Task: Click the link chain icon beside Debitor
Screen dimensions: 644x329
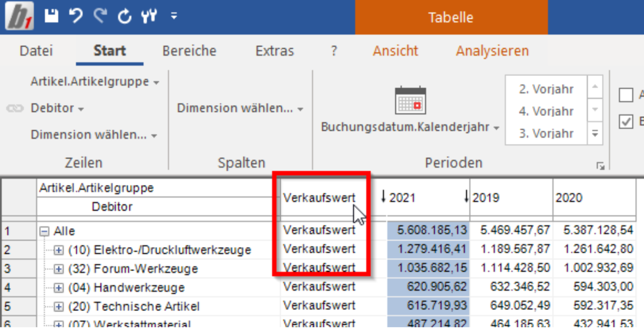Action: tap(15, 109)
